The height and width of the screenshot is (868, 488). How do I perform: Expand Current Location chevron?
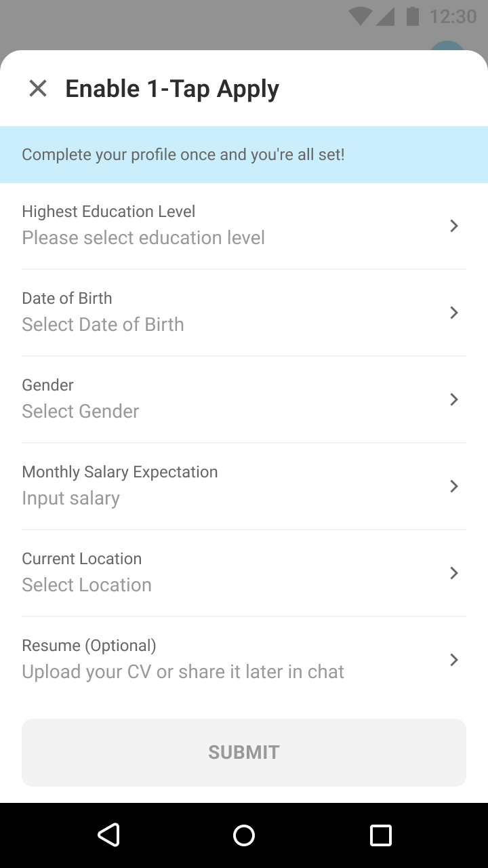coord(454,573)
